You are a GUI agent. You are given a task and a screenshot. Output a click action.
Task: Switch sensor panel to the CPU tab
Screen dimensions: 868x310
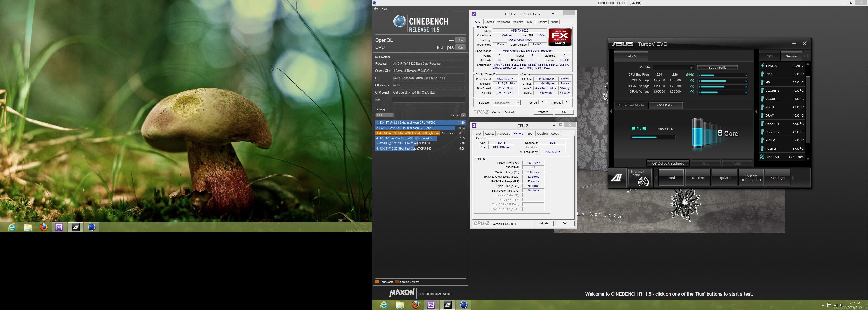tap(770, 56)
